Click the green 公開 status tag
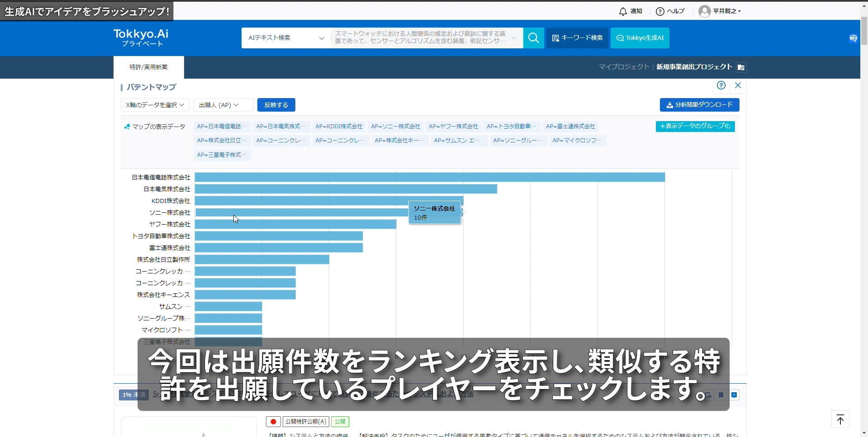868x437 pixels. pyautogui.click(x=340, y=422)
